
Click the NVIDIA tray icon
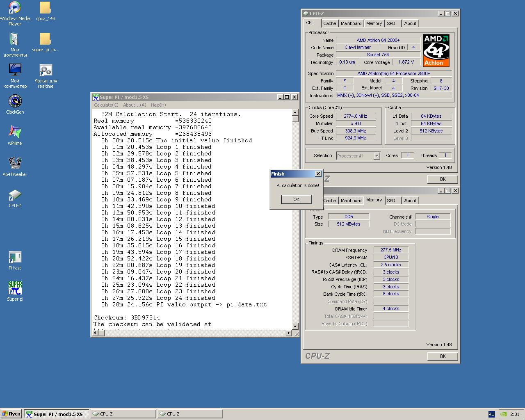[504, 414]
